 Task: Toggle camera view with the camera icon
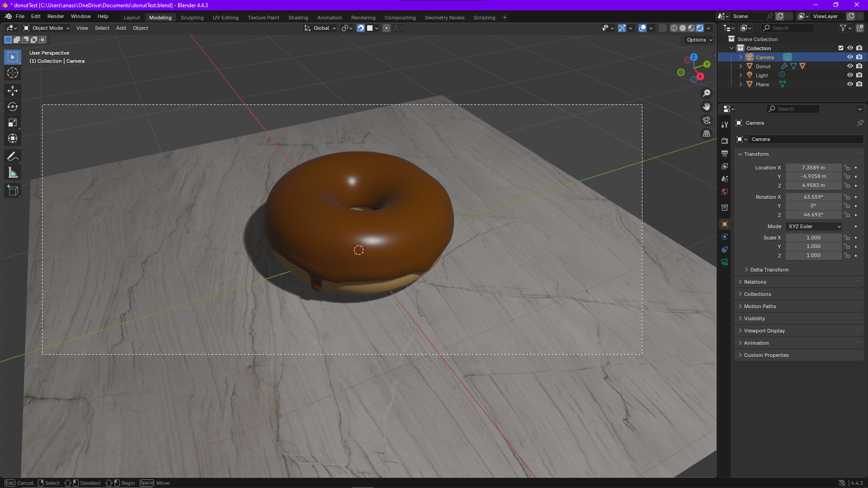707,120
